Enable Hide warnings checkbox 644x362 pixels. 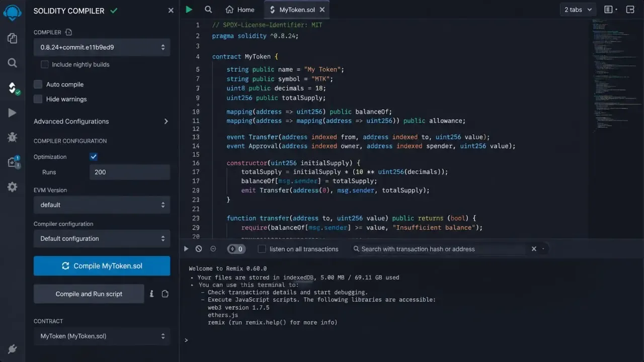pos(38,99)
